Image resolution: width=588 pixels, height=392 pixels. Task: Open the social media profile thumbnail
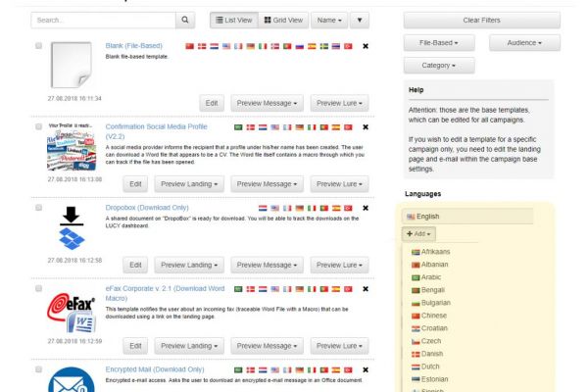coord(72,147)
